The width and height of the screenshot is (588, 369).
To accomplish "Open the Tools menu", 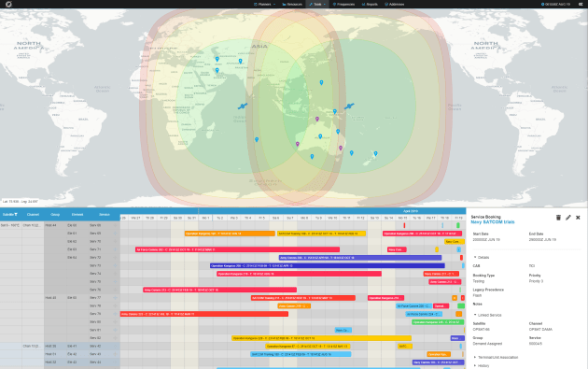I will coord(317,4).
